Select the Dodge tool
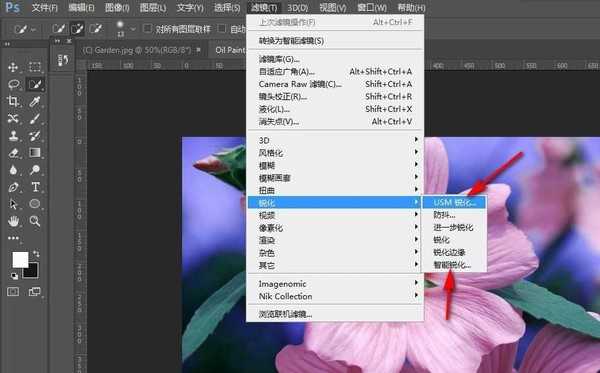600x373 pixels. (x=35, y=170)
